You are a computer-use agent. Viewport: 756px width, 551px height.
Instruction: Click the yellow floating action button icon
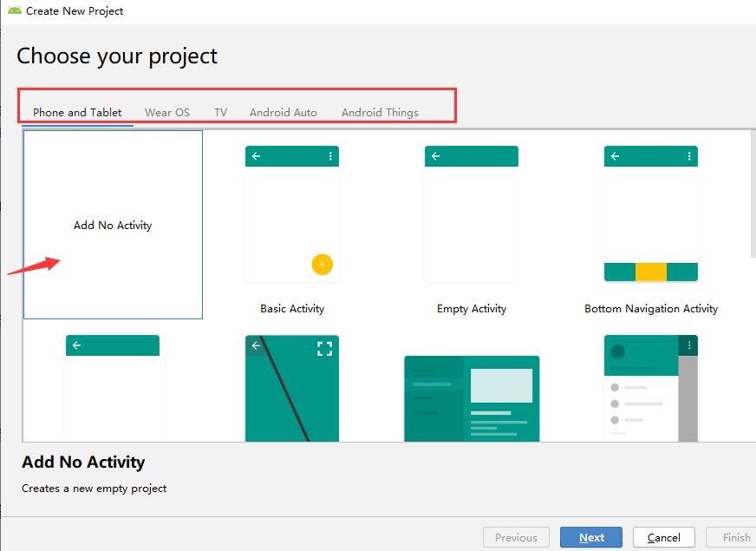(322, 265)
